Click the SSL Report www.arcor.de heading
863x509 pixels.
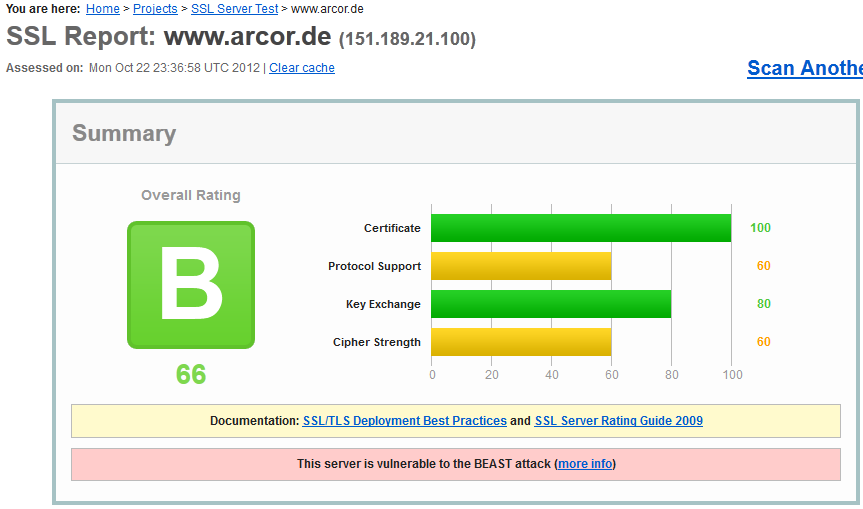pyautogui.click(x=168, y=37)
